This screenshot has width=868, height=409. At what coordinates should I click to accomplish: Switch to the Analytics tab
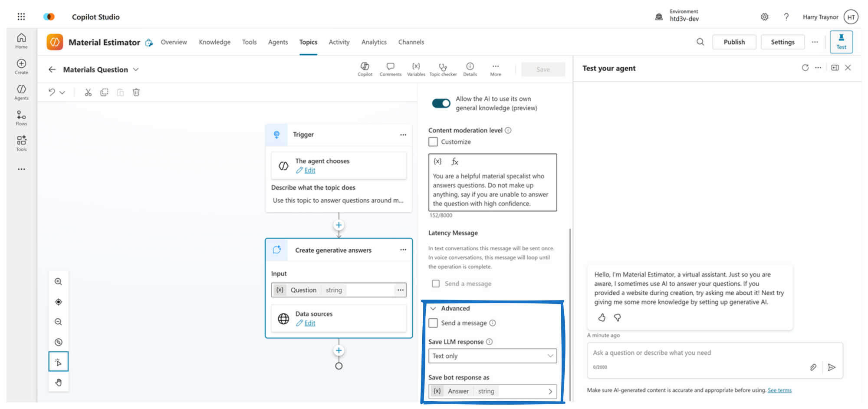[374, 42]
